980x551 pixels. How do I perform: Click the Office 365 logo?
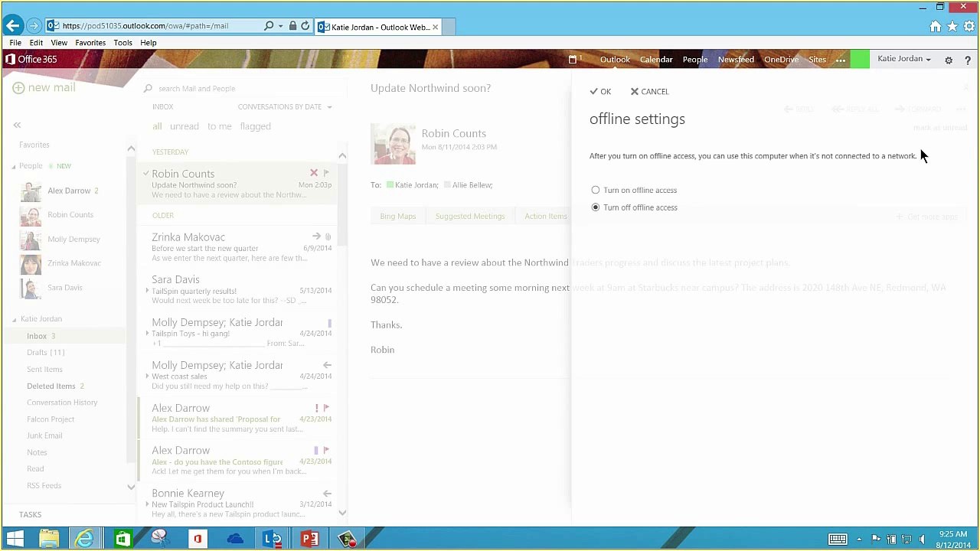[31, 59]
